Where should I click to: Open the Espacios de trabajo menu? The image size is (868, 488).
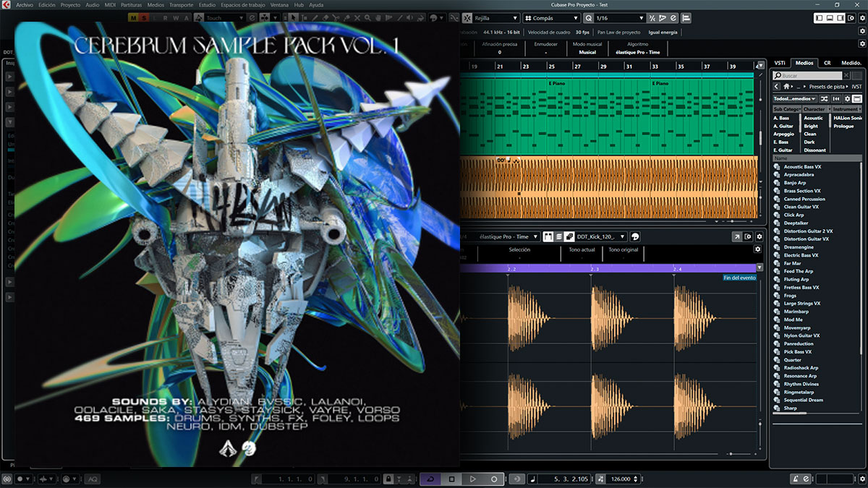(x=244, y=4)
